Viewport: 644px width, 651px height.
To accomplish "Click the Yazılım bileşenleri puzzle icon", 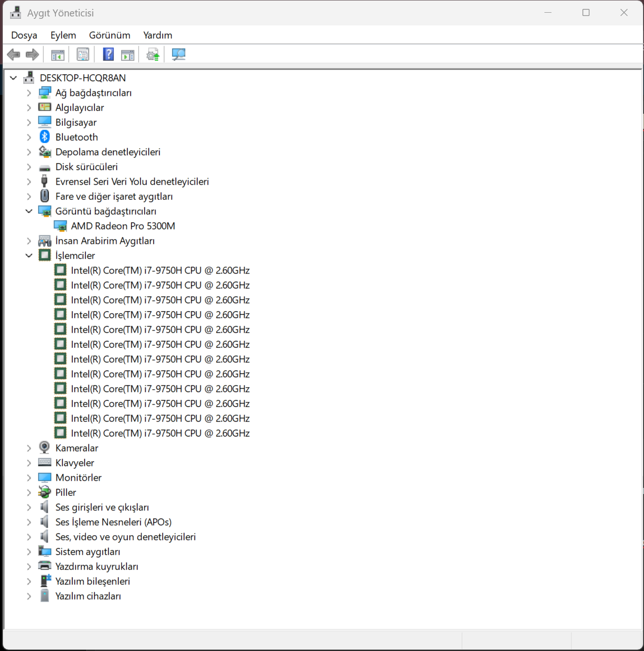I will click(x=45, y=581).
